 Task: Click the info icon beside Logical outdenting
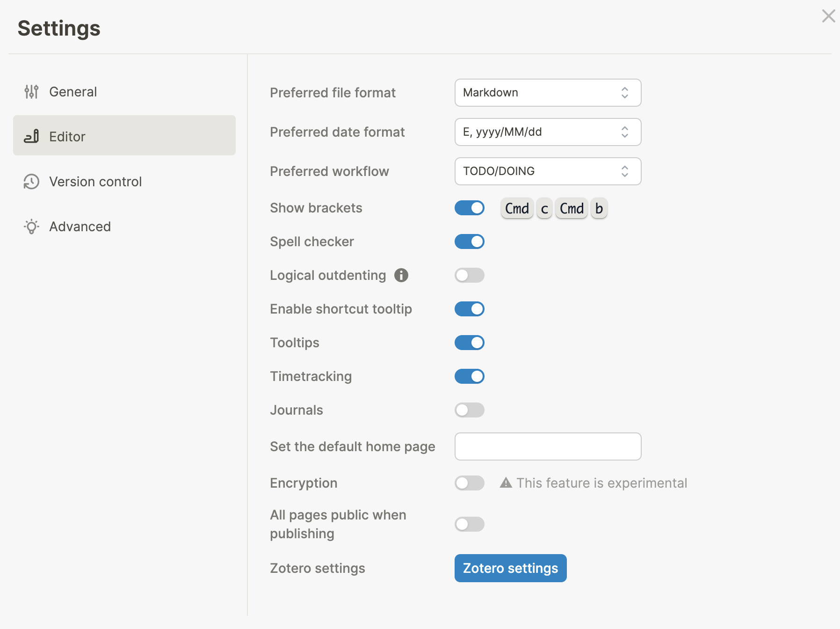[401, 276]
